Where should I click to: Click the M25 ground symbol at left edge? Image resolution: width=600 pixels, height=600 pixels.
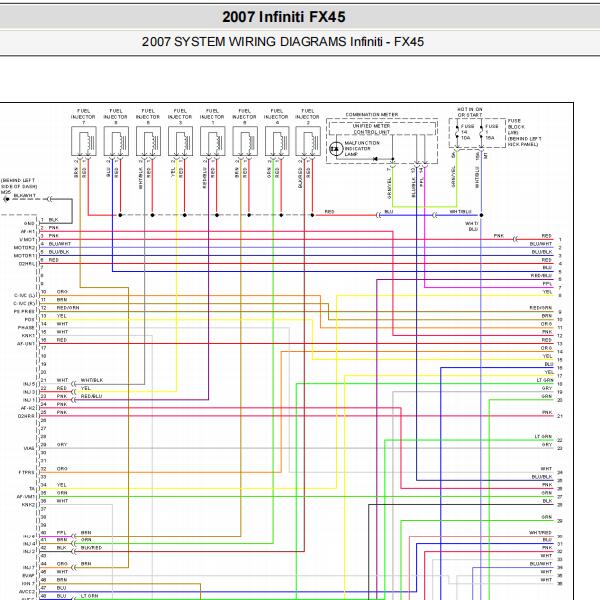point(6,199)
